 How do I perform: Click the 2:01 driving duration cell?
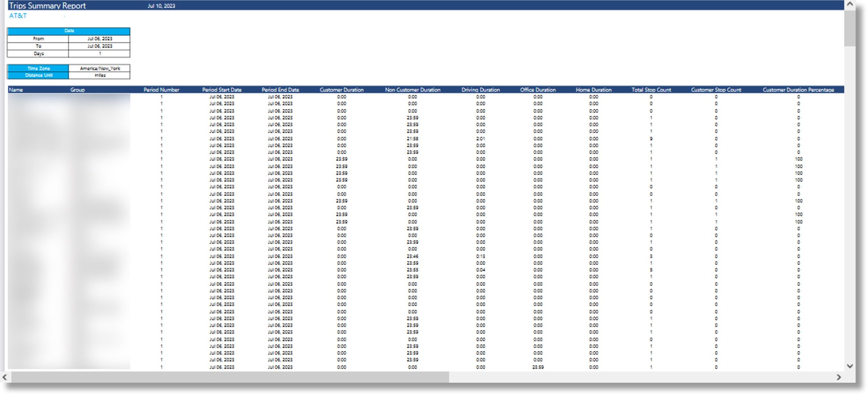[480, 139]
